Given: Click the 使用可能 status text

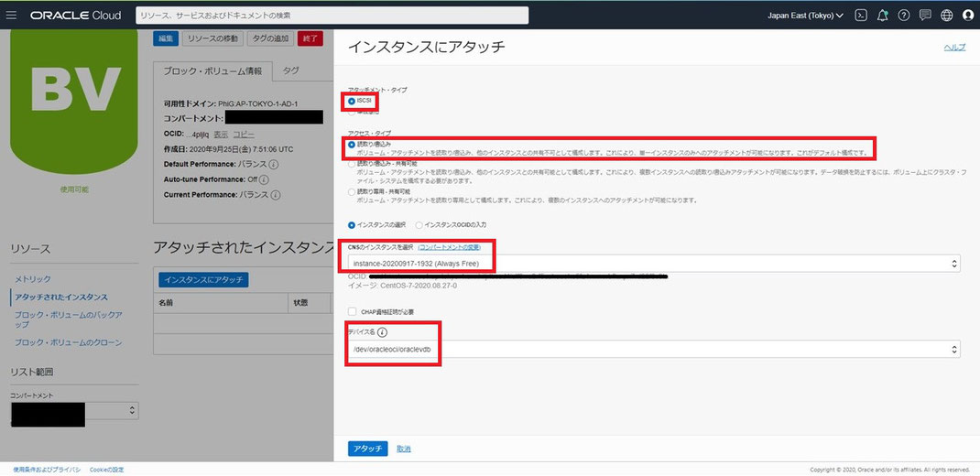Looking at the screenshot, I should pos(74,189).
